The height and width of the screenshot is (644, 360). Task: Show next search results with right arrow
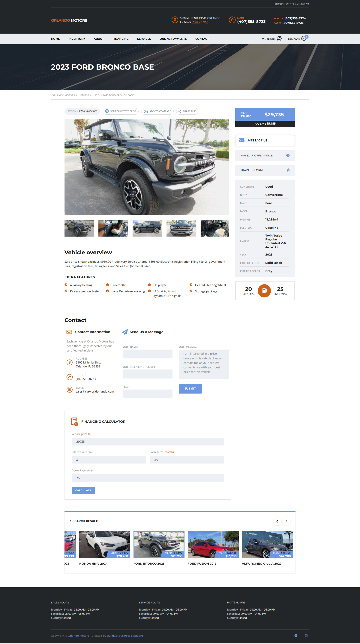[x=286, y=521]
